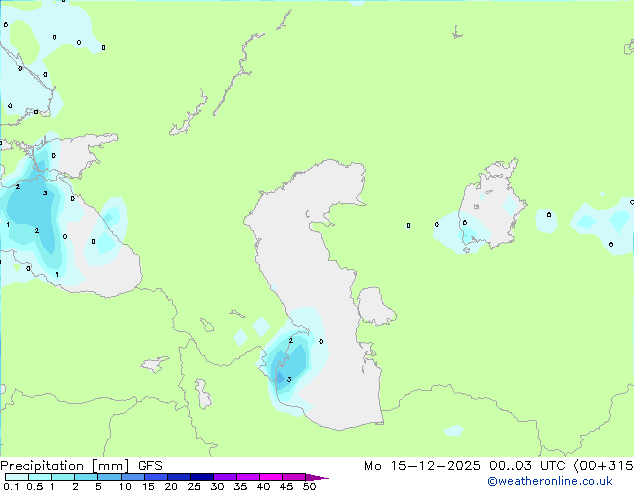Select the 10–15 mm legend color box

point(132,477)
